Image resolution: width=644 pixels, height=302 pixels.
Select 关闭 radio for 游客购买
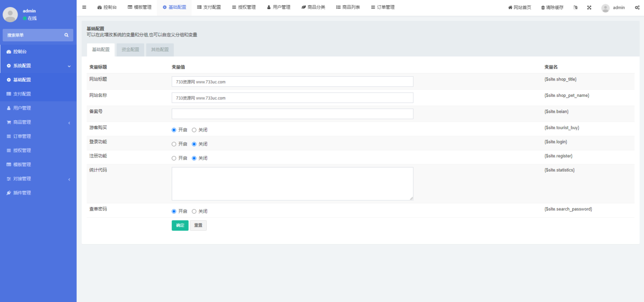tap(194, 130)
